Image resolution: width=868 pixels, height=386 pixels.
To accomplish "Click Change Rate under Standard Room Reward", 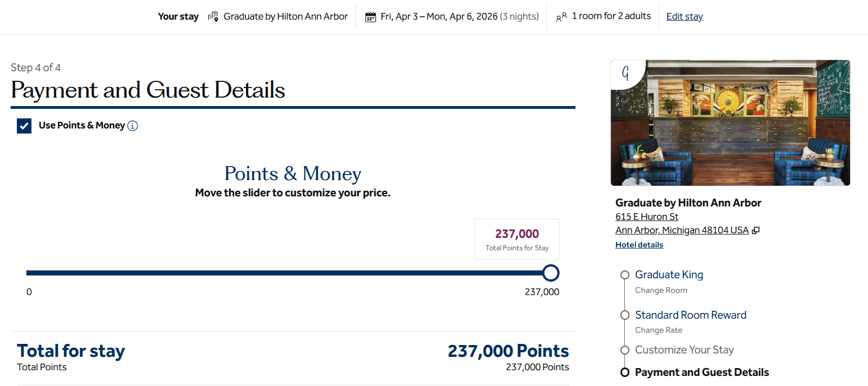I will coord(659,330).
